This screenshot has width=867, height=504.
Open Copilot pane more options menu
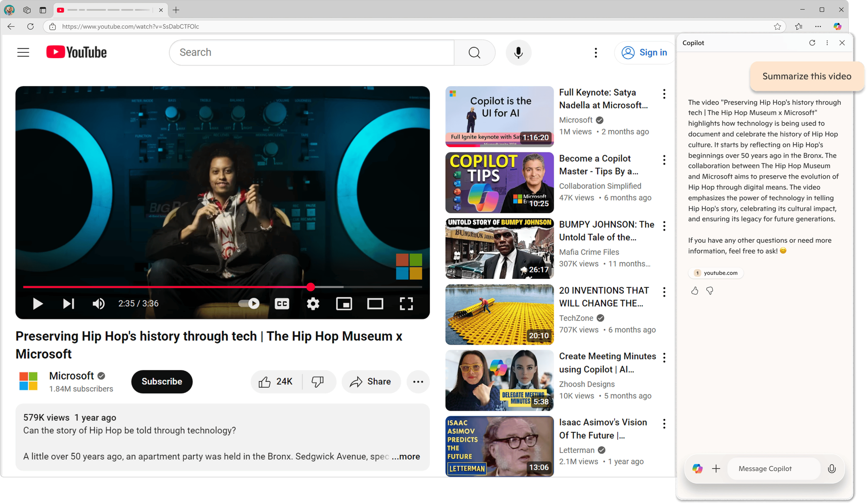[x=827, y=43]
